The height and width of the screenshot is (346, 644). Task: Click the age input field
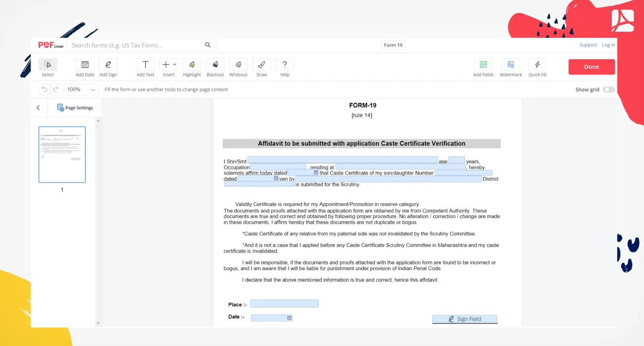(456, 160)
